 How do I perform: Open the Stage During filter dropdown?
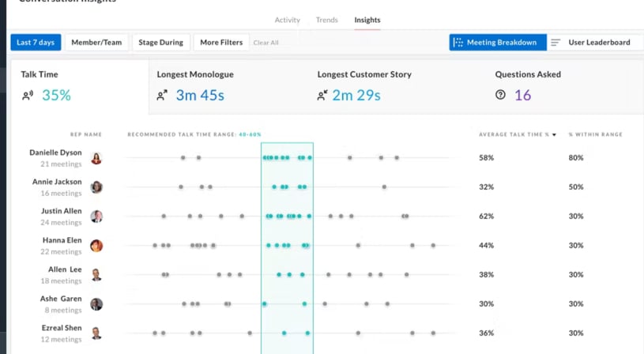[160, 43]
